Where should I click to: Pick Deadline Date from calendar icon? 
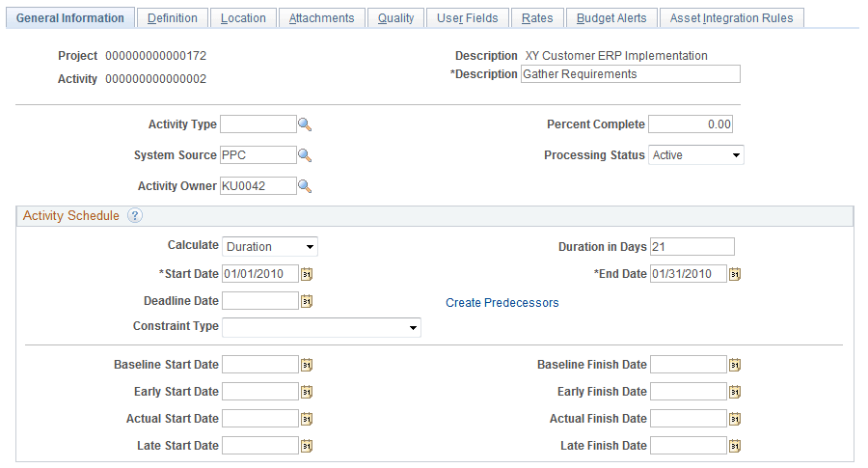pos(307,301)
